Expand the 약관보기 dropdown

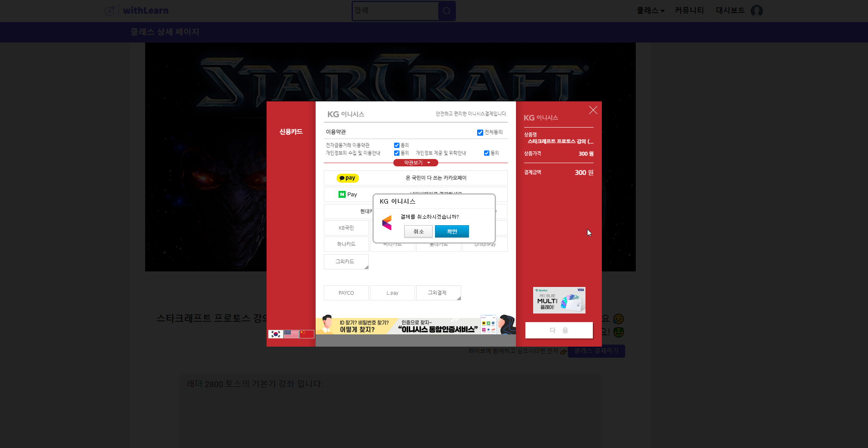click(x=415, y=163)
